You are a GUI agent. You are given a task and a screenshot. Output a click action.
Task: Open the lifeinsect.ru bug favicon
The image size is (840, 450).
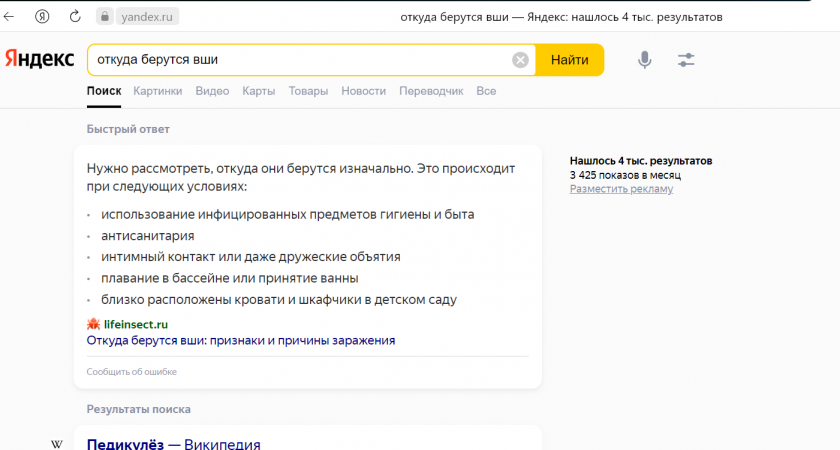94,324
